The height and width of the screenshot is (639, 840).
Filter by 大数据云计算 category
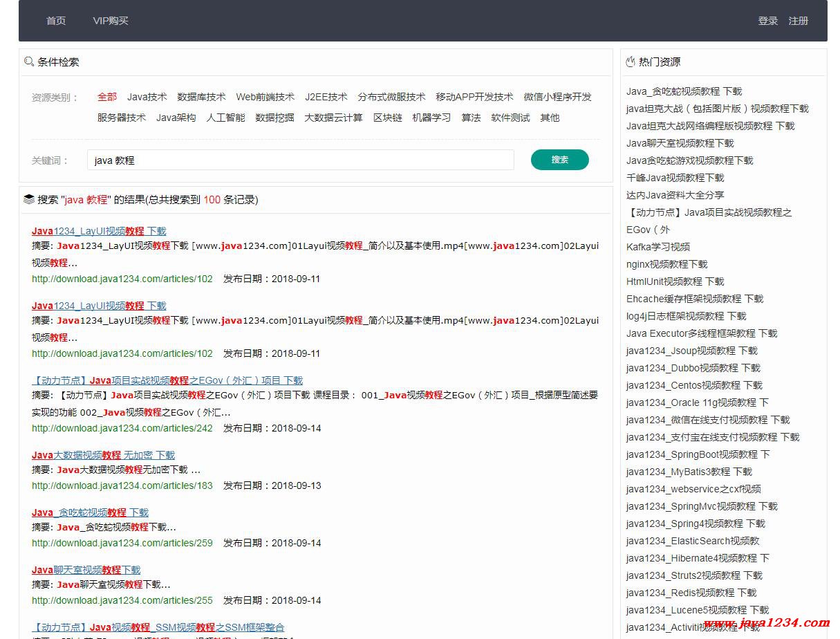click(x=334, y=118)
